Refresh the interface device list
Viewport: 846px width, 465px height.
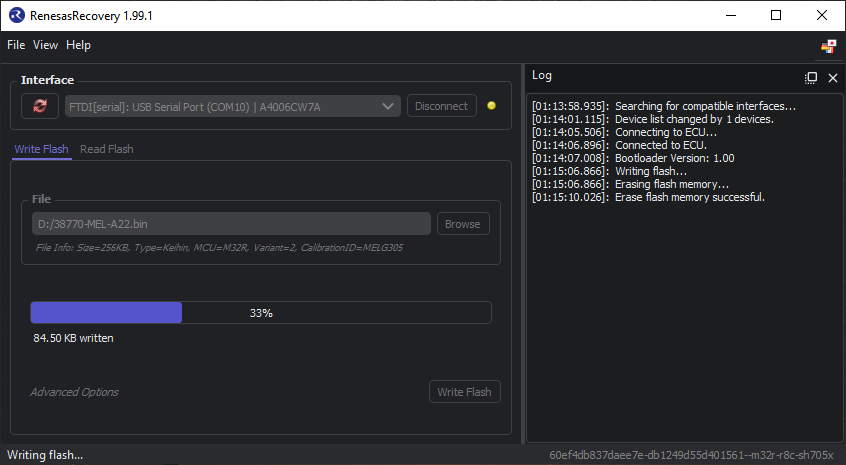(40, 106)
